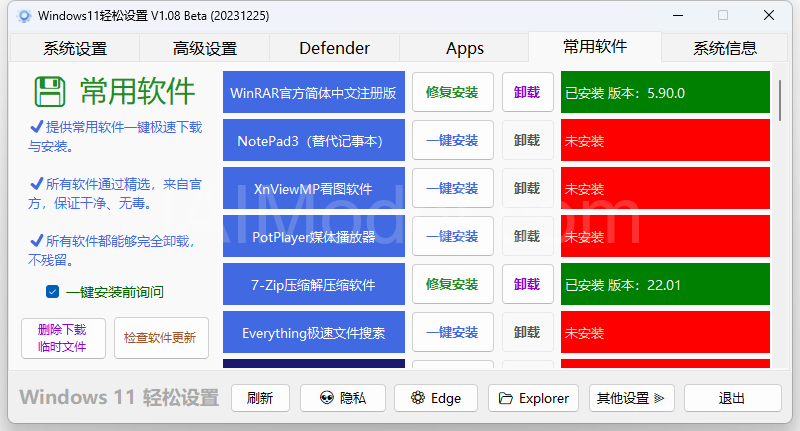
Task: Click 提供常用软件一键极速下载与安装 text
Action: 115,137
